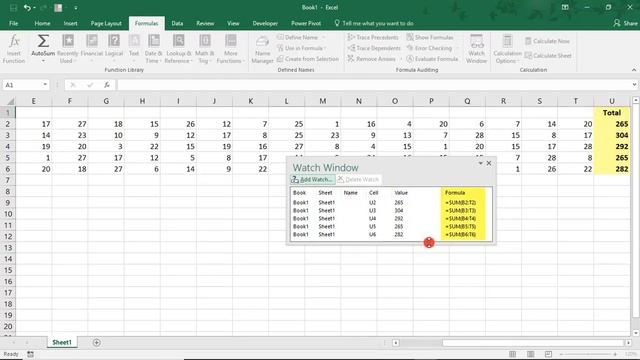Click Trace Dependents
The height and width of the screenshot is (360, 640).
(x=374, y=48)
